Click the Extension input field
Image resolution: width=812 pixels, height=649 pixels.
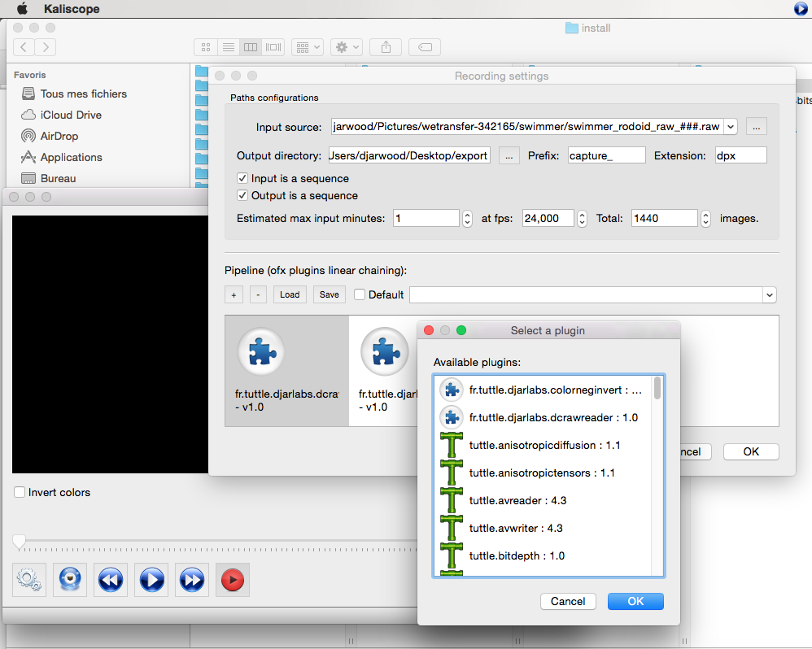pyautogui.click(x=740, y=155)
